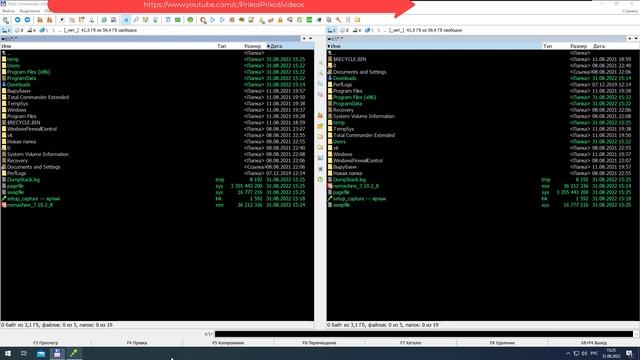
Task: Click the green circle toolbar icon
Action: click(190, 20)
